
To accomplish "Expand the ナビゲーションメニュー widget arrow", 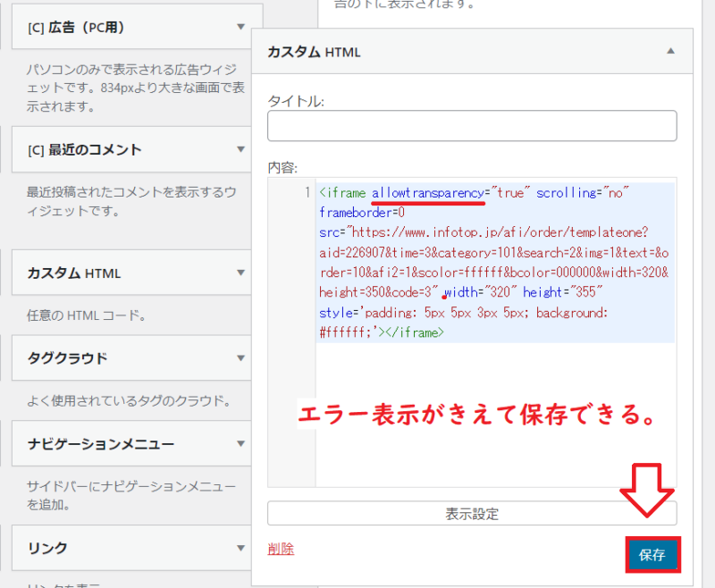I will pyautogui.click(x=240, y=444).
